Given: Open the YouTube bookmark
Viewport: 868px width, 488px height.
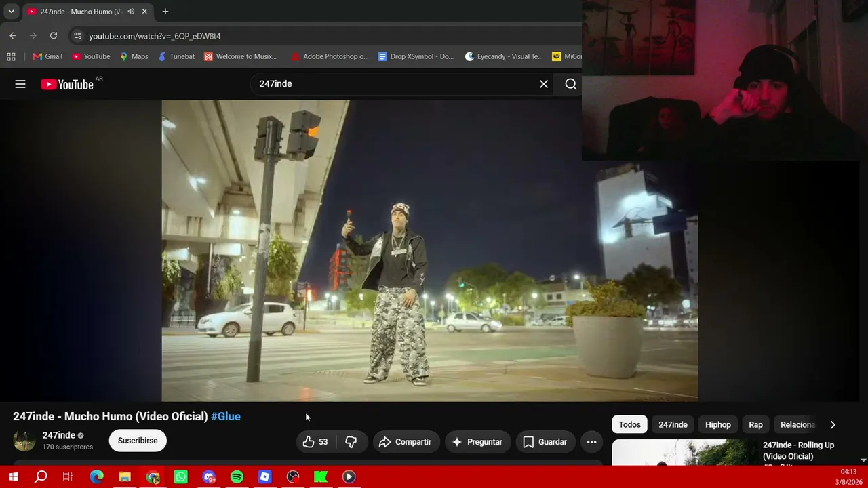Looking at the screenshot, I should tap(91, 56).
